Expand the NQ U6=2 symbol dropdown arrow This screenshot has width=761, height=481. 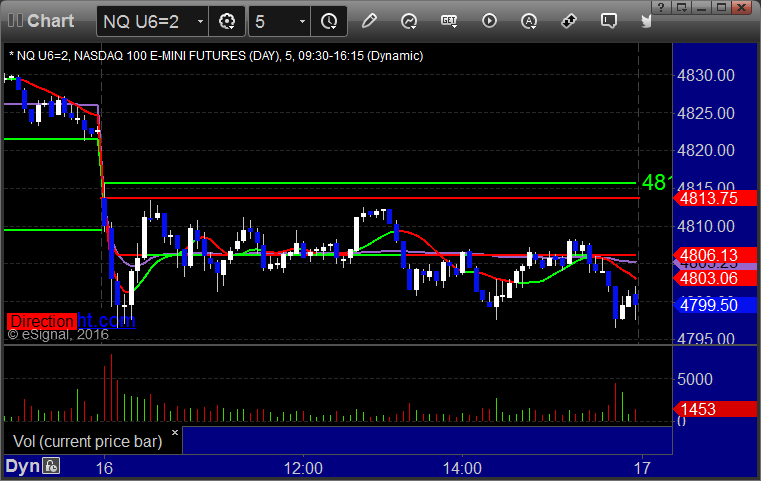[200, 21]
